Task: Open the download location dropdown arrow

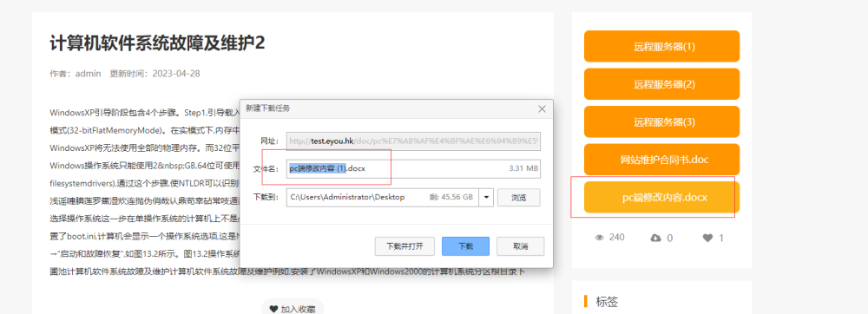Action: [x=486, y=197]
